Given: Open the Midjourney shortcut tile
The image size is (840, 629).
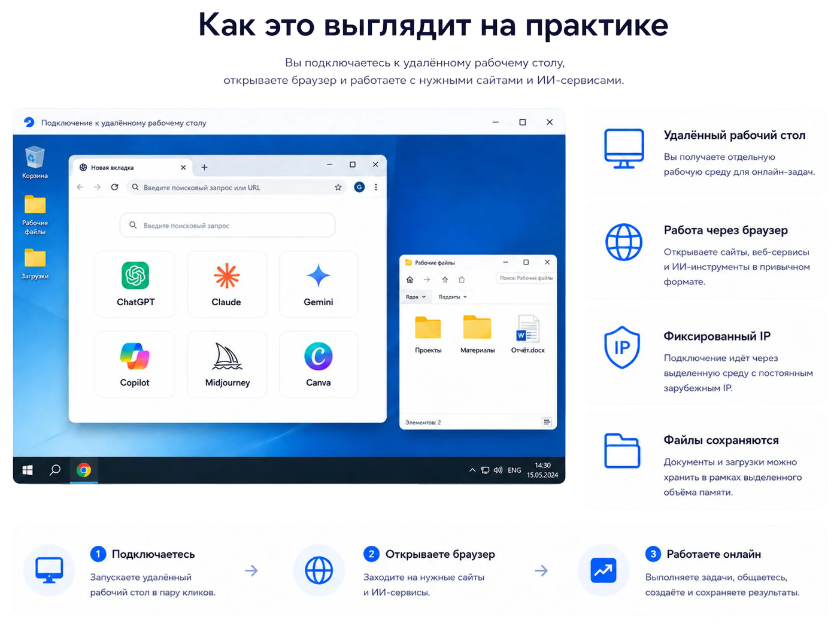Looking at the screenshot, I should pyautogui.click(x=227, y=364).
